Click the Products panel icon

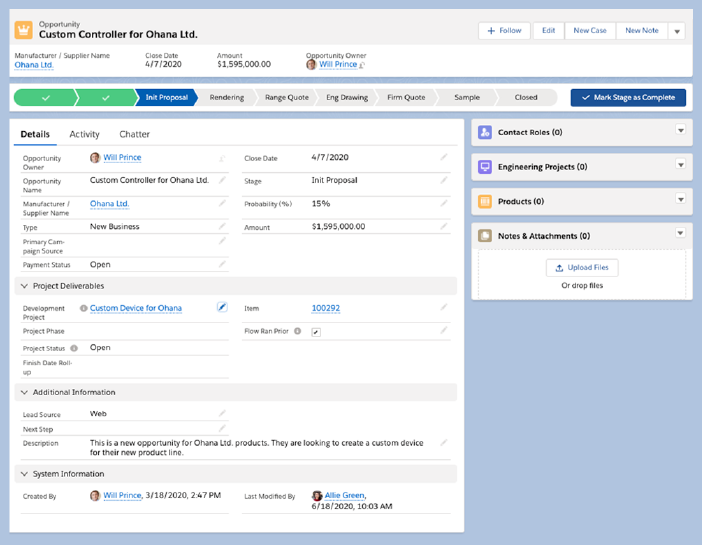pos(485,202)
